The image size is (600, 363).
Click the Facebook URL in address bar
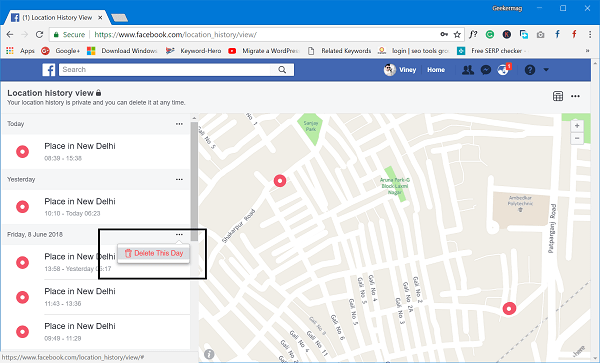[x=176, y=34]
